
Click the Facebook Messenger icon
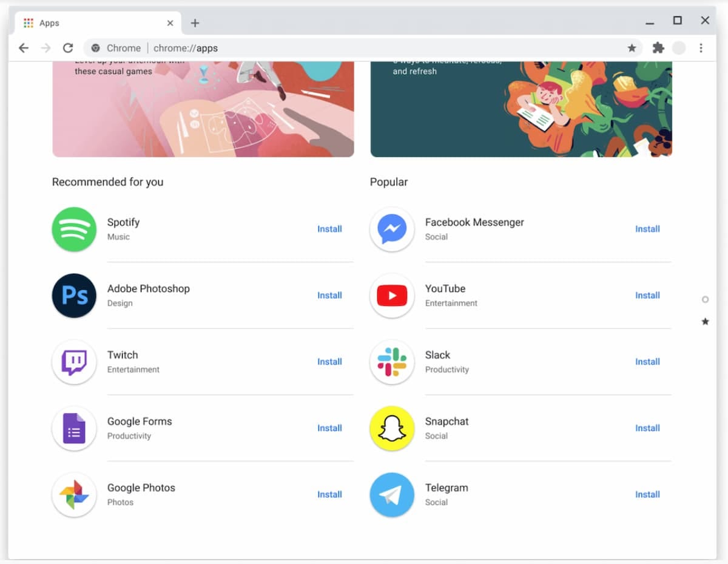(392, 229)
